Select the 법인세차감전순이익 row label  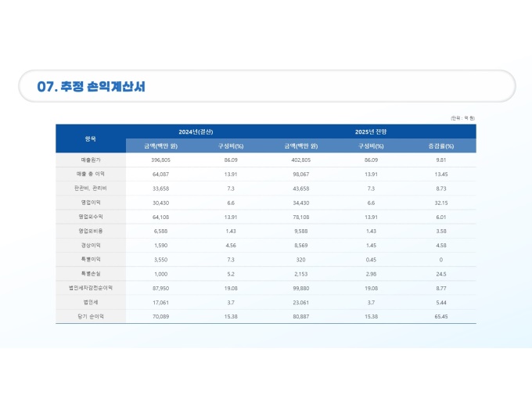91,288
